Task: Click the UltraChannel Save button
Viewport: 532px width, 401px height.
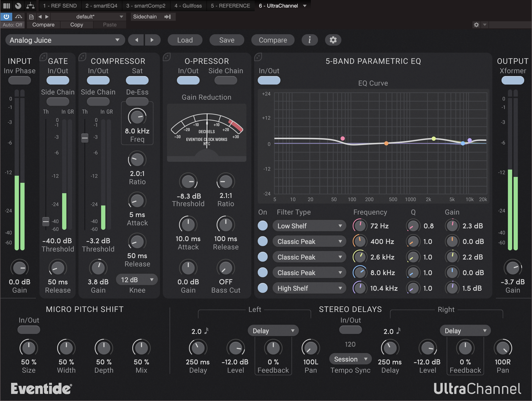Action: (x=227, y=40)
